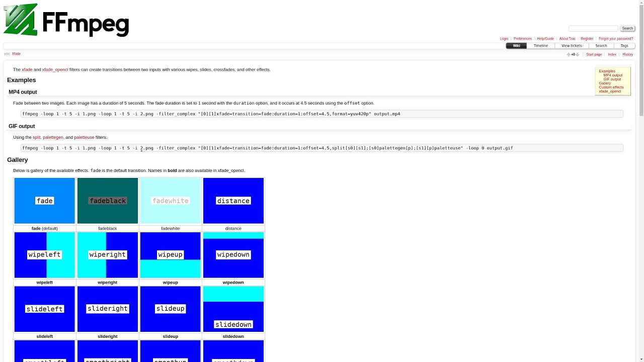Click the 'slideup' caption below its thumbnail
The height and width of the screenshot is (362, 644).
pos(171,336)
